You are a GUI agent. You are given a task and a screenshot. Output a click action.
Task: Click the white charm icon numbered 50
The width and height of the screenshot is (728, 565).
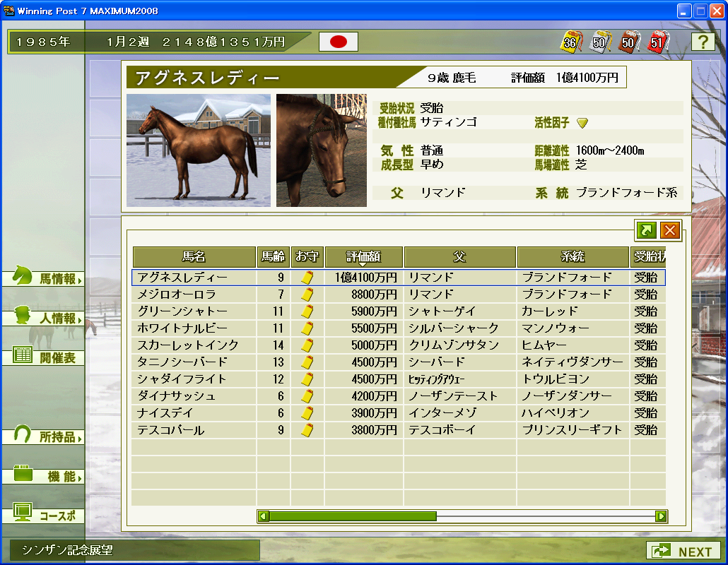click(x=600, y=42)
